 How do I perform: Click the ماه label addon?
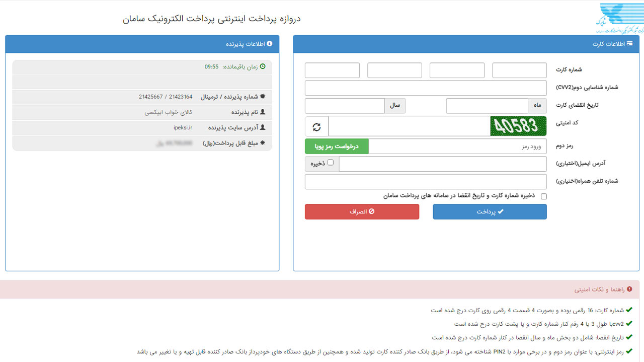pos(537,106)
